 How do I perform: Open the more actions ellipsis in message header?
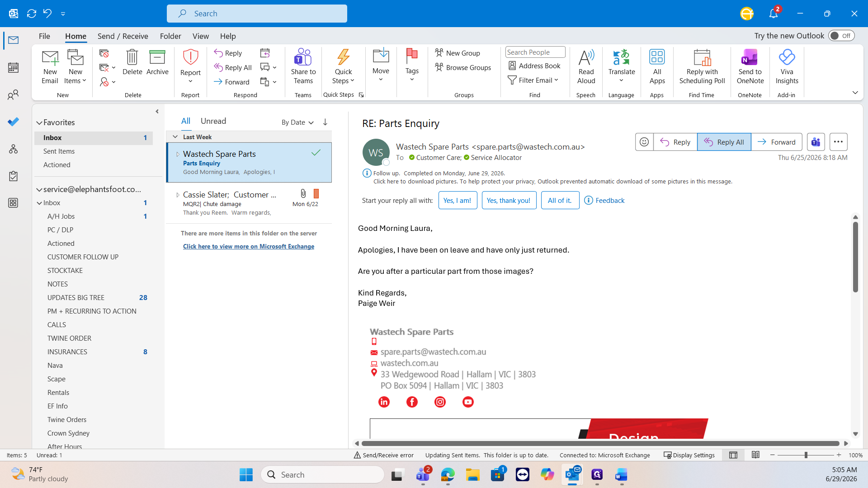click(838, 142)
